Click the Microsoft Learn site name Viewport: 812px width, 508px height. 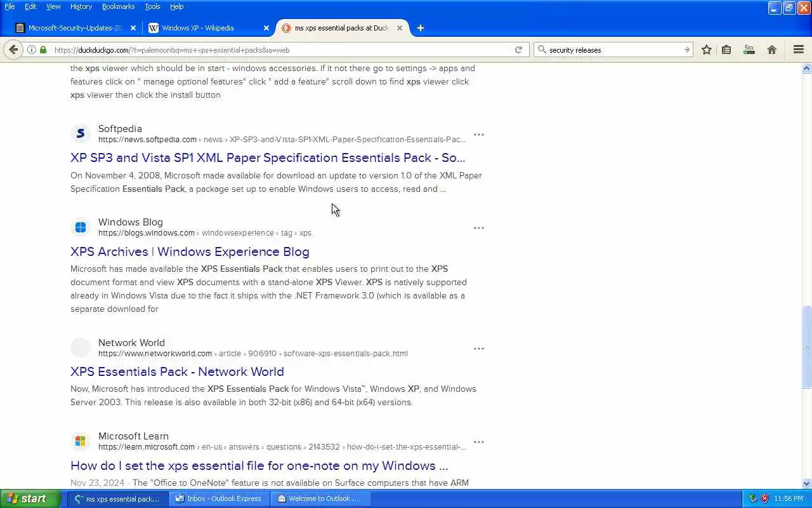point(133,436)
